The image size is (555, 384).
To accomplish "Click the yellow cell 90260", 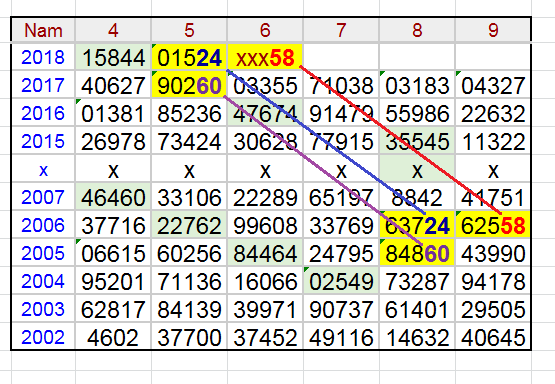I will 189,85.
